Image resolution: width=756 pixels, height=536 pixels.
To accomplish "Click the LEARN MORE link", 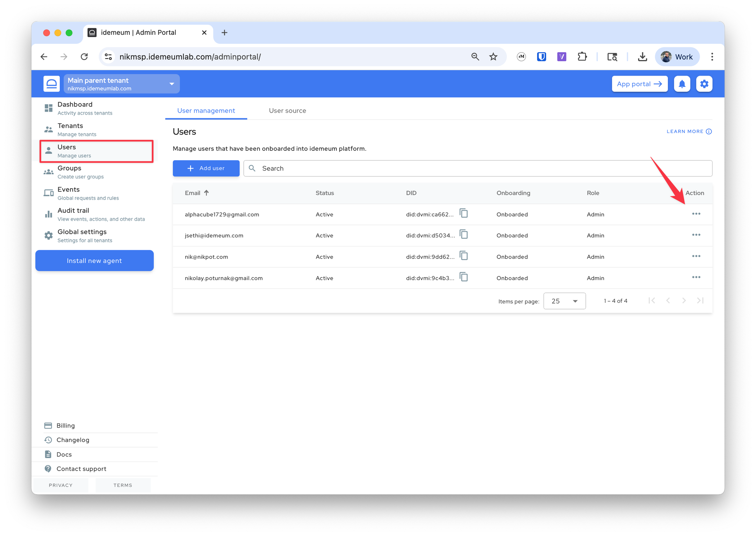I will pyautogui.click(x=689, y=132).
